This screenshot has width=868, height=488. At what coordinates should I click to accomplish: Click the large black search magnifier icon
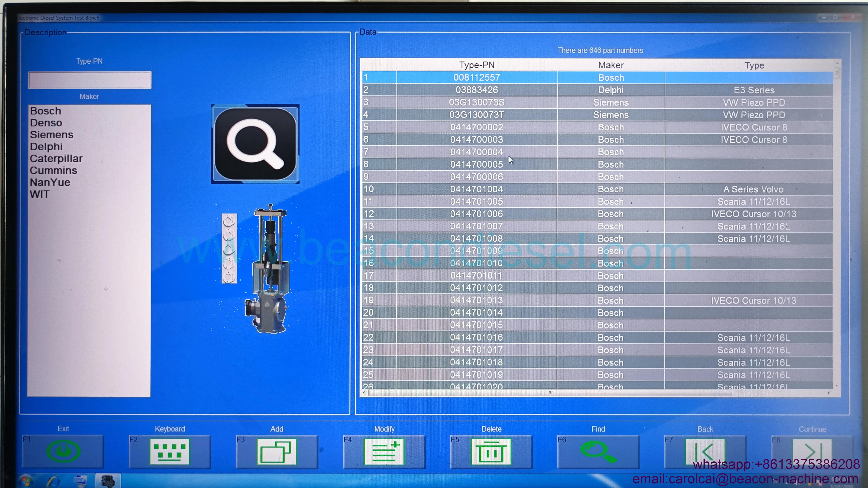coord(255,144)
